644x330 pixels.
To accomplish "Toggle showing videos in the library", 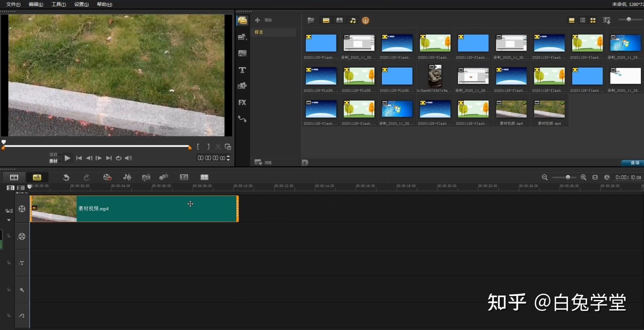I will (x=326, y=20).
